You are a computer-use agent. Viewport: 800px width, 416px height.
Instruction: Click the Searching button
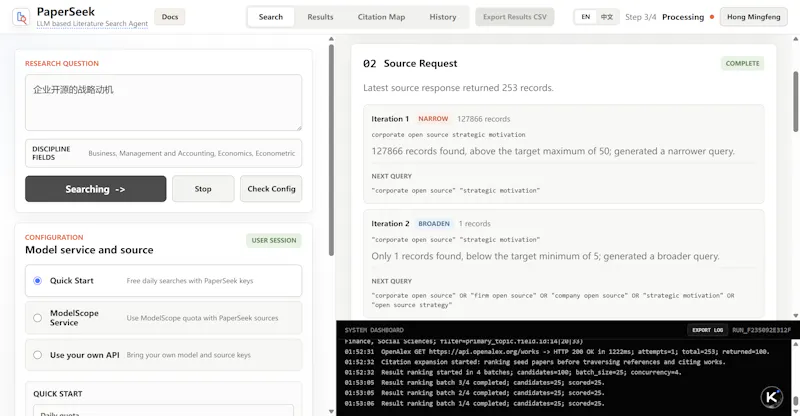[95, 189]
